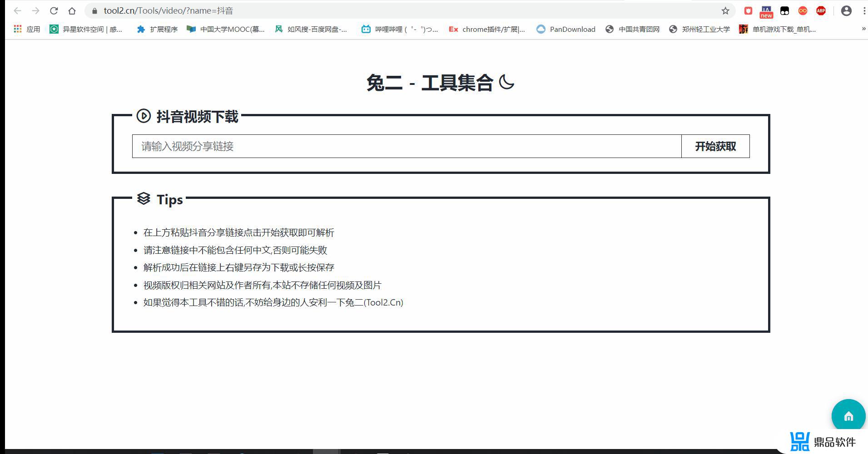Viewport: 868px width, 454px height.
Task: Open the Chrome profile avatar menu
Action: (846, 10)
